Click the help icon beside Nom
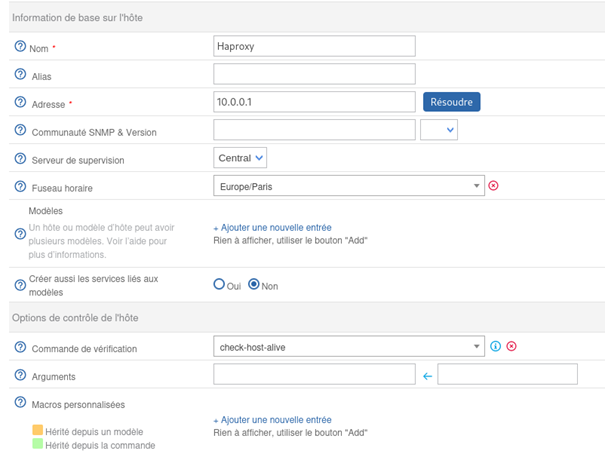 (x=20, y=47)
